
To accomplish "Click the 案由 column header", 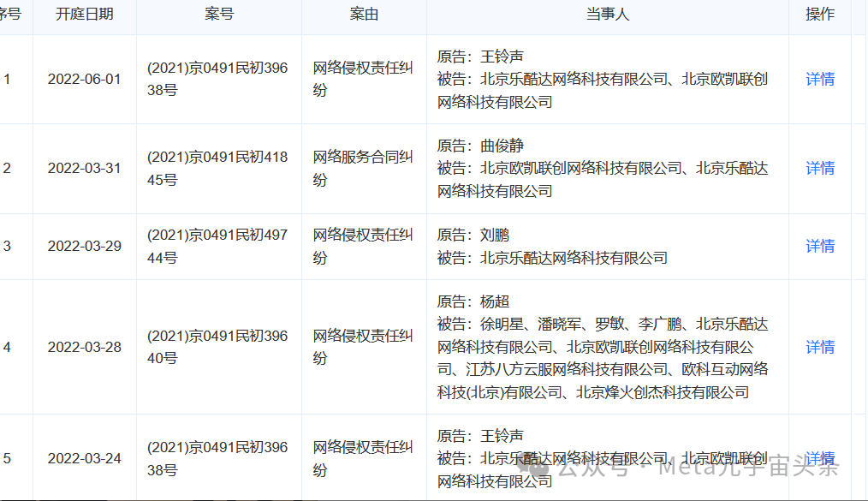I will tap(364, 14).
